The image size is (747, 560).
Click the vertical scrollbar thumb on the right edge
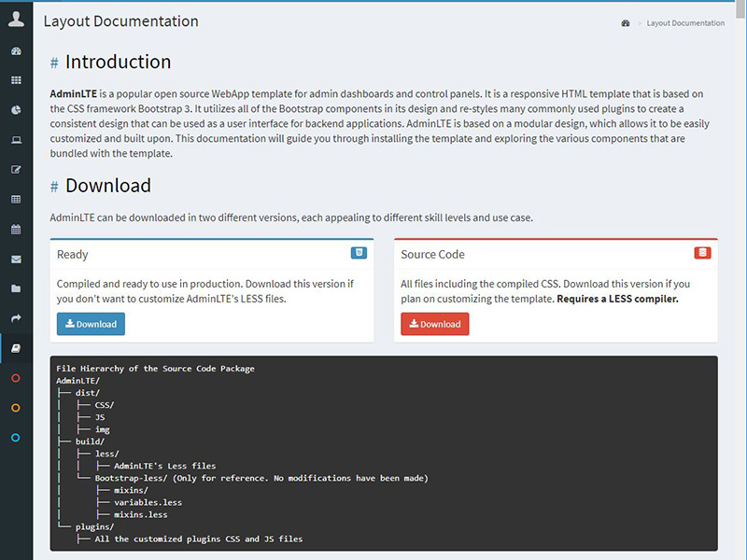[740, 9]
